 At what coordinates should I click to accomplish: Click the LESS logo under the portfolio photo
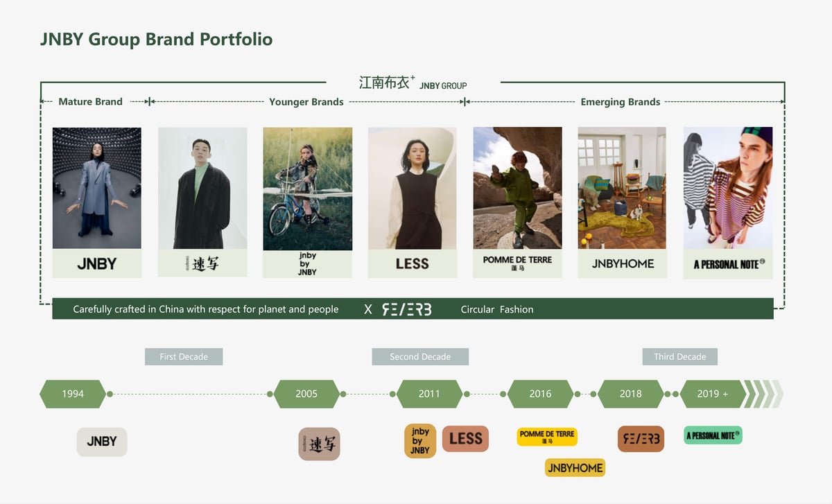pyautogui.click(x=413, y=263)
